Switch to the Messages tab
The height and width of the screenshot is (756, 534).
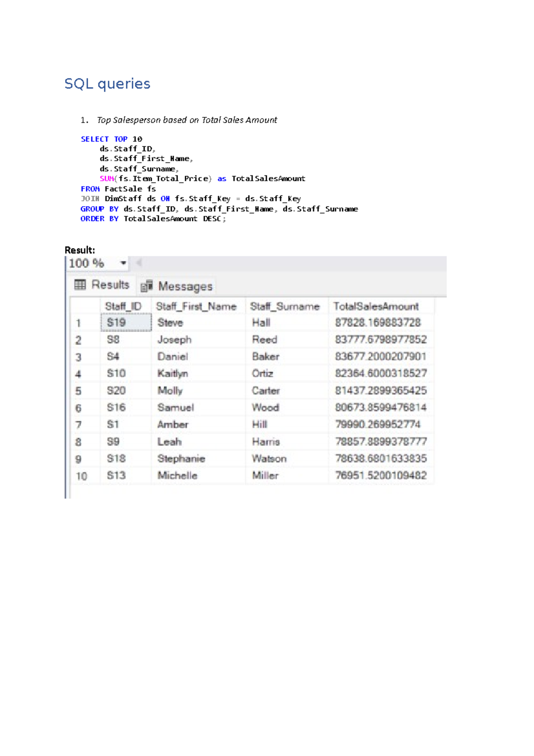pyautogui.click(x=178, y=286)
